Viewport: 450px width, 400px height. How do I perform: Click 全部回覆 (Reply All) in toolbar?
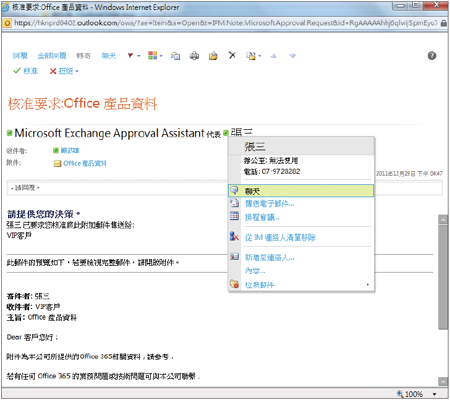click(x=52, y=56)
